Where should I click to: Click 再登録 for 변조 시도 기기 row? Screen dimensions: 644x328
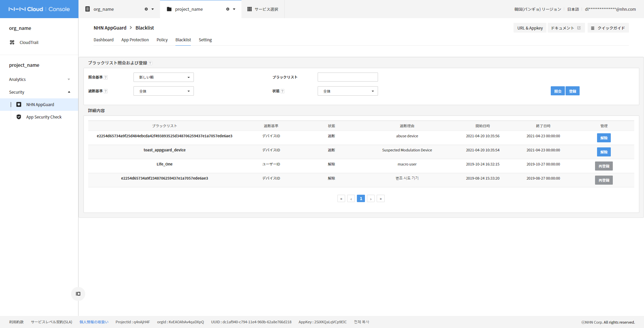click(604, 180)
